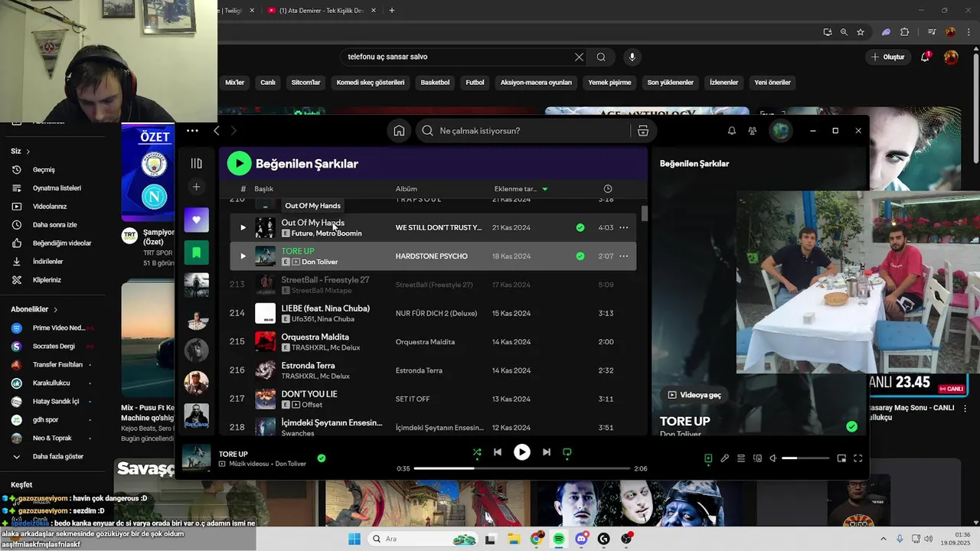Toggle liked checkmark in bottom player bar
Image resolution: width=980 pixels, height=551 pixels.
[x=322, y=458]
